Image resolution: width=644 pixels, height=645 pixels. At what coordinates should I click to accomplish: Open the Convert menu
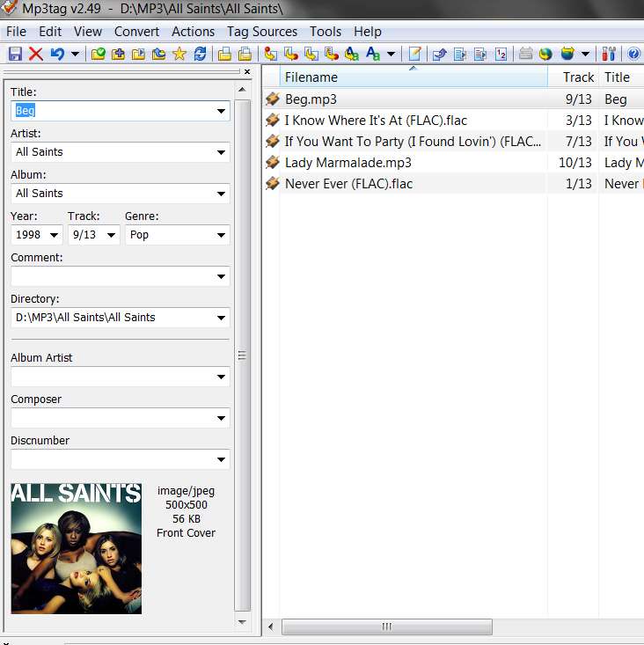click(136, 32)
